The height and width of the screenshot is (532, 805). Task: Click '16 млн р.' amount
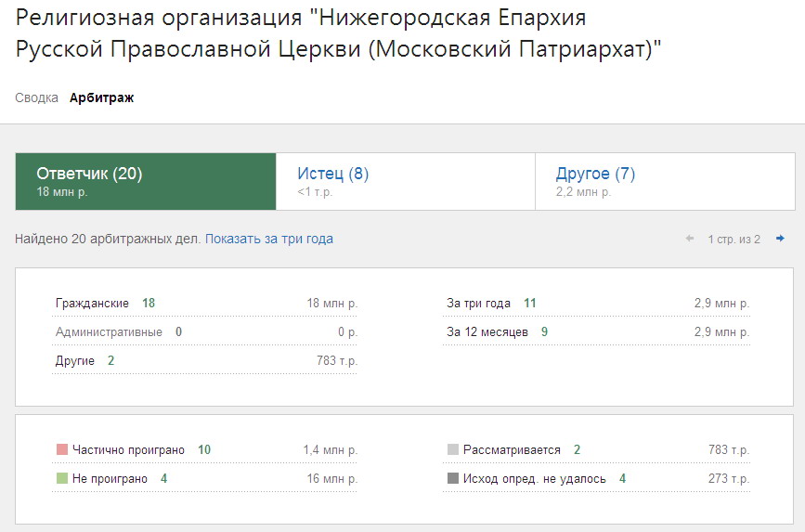tap(331, 478)
